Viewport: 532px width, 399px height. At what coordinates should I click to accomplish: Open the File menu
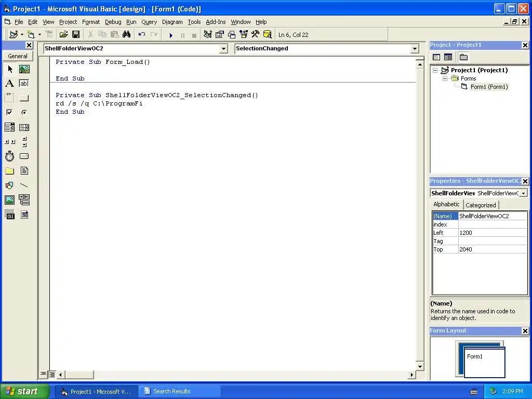click(x=19, y=22)
